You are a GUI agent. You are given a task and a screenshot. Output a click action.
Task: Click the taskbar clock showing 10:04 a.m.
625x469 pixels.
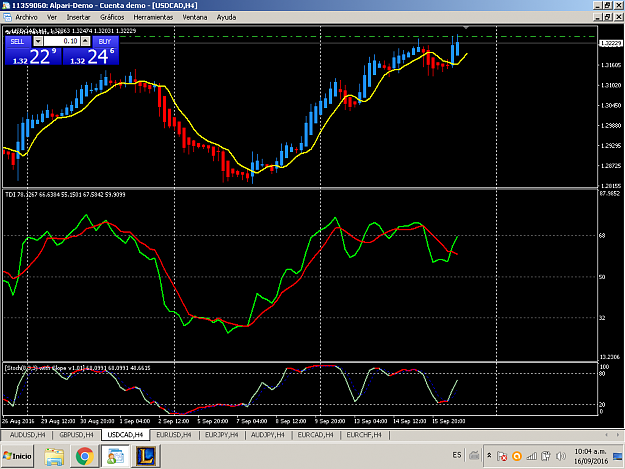590,456
